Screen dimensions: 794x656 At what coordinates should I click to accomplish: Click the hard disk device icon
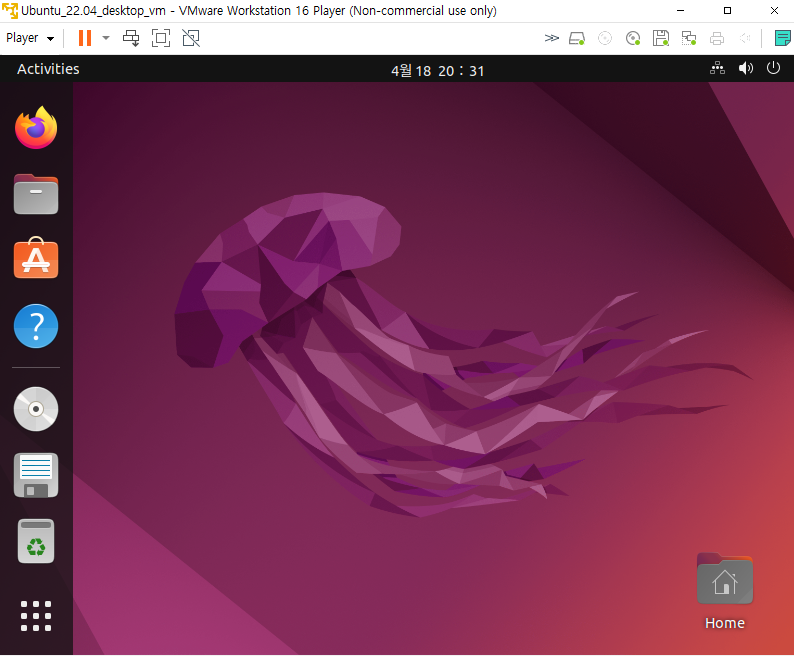pos(577,38)
